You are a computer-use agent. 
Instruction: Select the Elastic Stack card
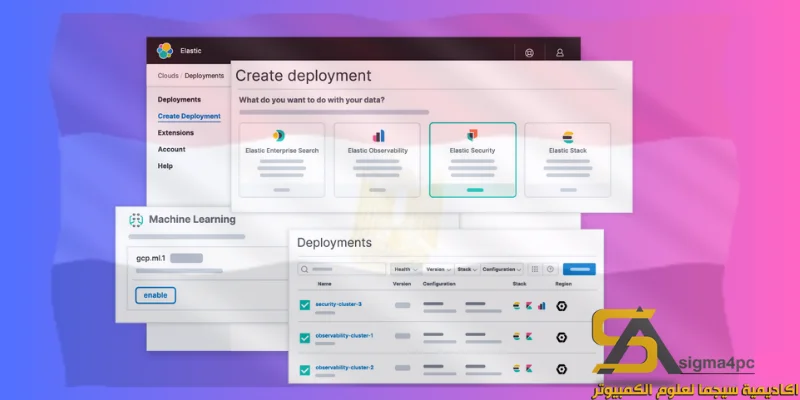568,160
